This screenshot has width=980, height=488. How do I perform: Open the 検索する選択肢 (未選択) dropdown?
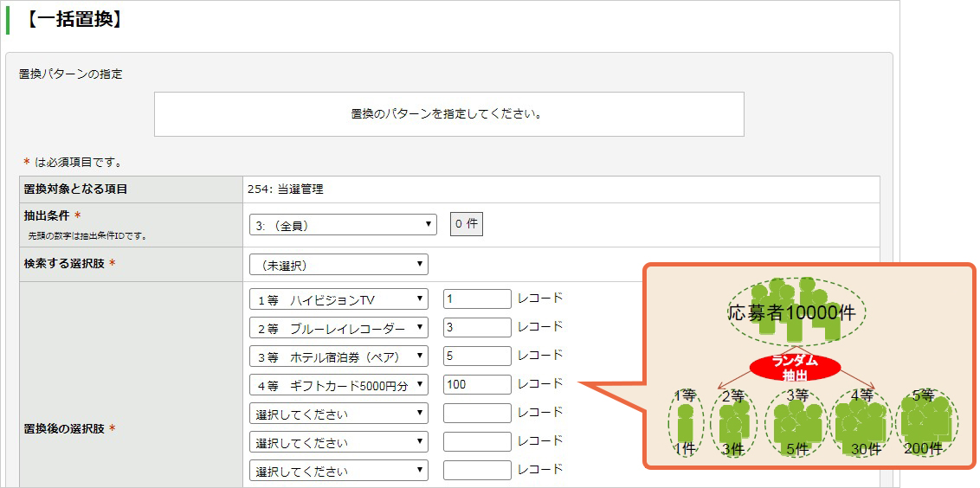[x=338, y=264]
